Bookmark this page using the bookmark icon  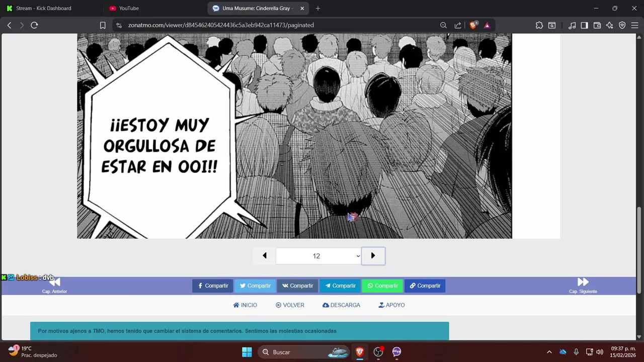point(103,25)
